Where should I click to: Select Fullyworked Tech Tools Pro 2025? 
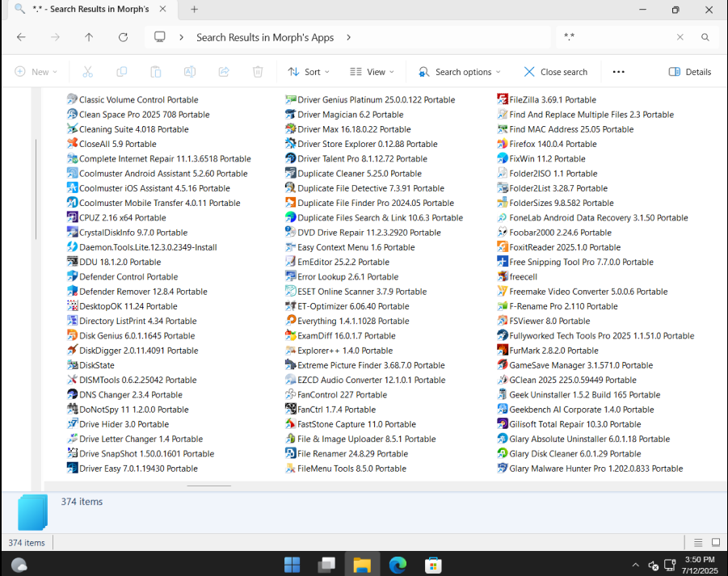(595, 335)
